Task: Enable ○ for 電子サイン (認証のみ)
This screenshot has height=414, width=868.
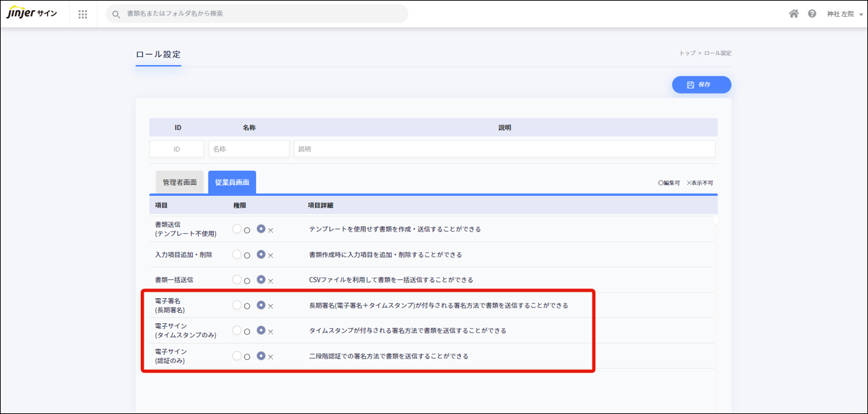Action: click(237, 356)
